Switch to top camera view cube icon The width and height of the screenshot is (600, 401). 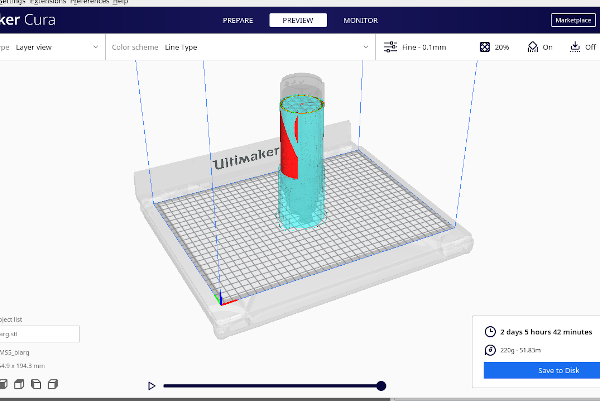(x=19, y=384)
